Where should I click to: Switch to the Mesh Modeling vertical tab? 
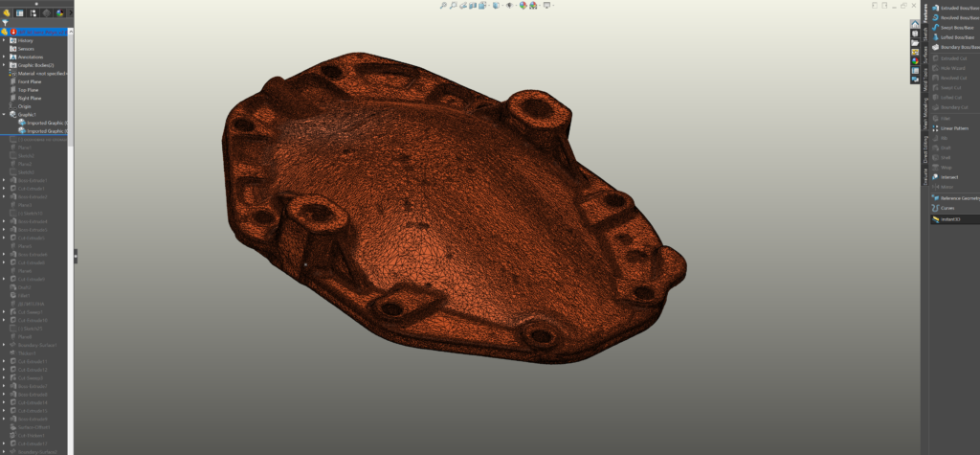(925, 114)
